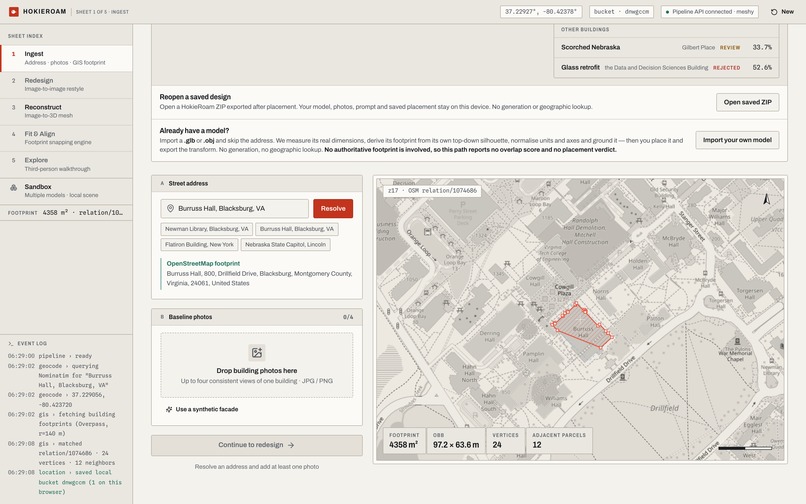Click the Reopen a saved design heading
Screen dimensions: 806x504
pyautogui.click(x=195, y=97)
